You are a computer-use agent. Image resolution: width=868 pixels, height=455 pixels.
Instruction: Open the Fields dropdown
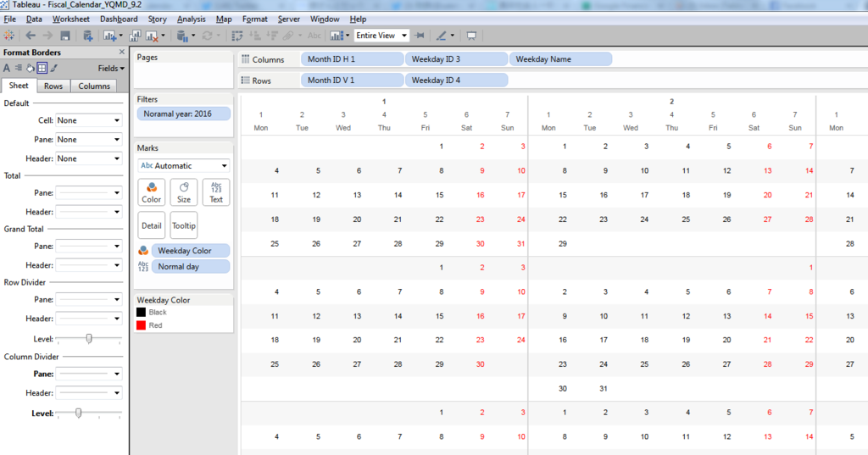(111, 68)
